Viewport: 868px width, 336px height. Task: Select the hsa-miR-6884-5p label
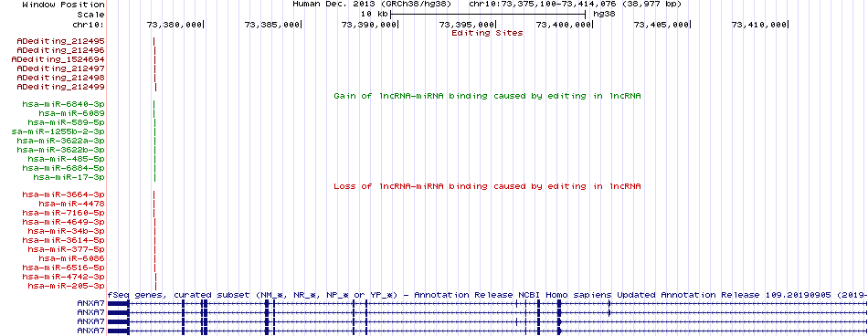click(x=64, y=168)
